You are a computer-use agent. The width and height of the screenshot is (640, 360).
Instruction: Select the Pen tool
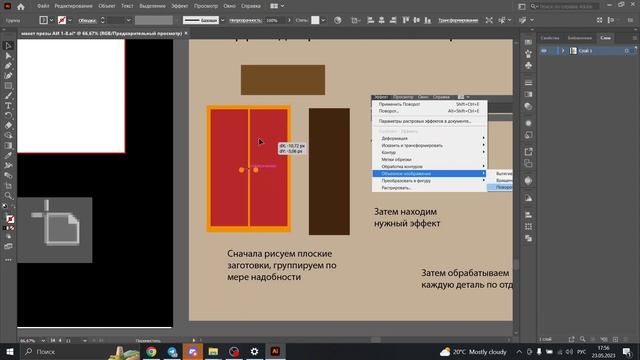(x=8, y=66)
